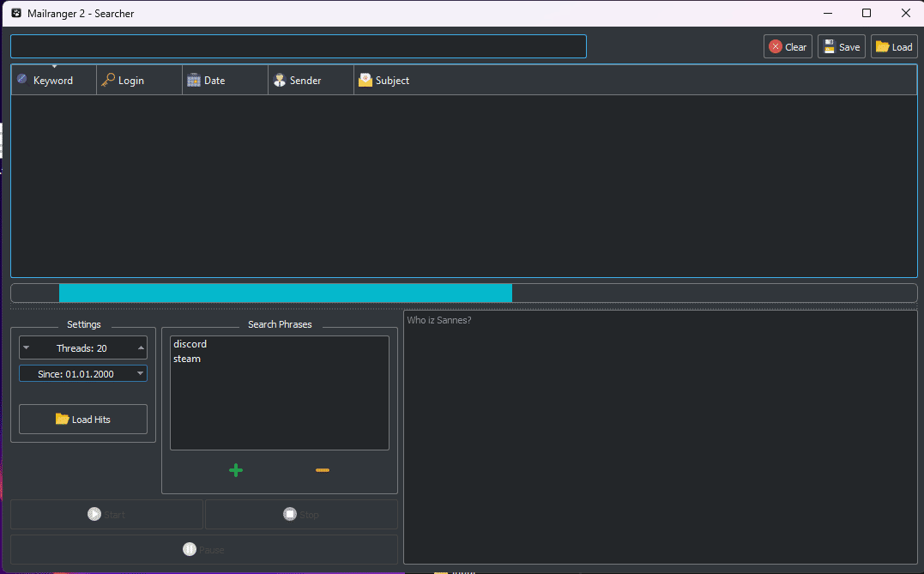Click the cyan progress bar
Screen dimensions: 924x574
[x=285, y=293]
